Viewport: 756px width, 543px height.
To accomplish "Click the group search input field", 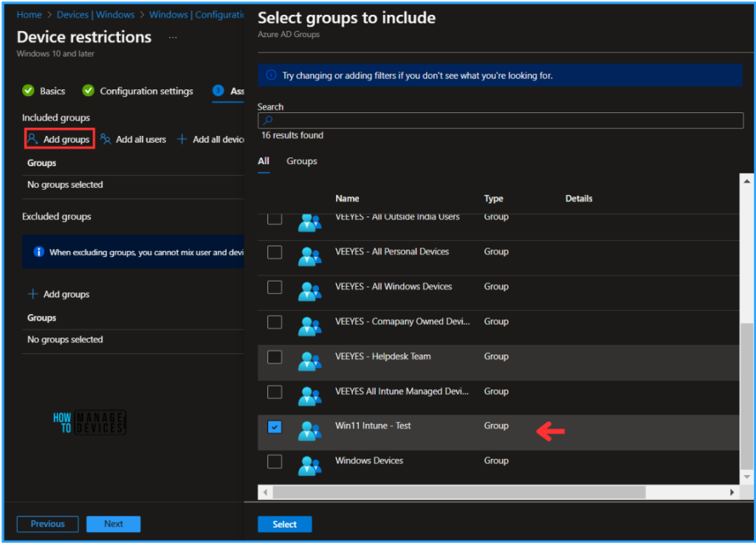I will [x=501, y=120].
